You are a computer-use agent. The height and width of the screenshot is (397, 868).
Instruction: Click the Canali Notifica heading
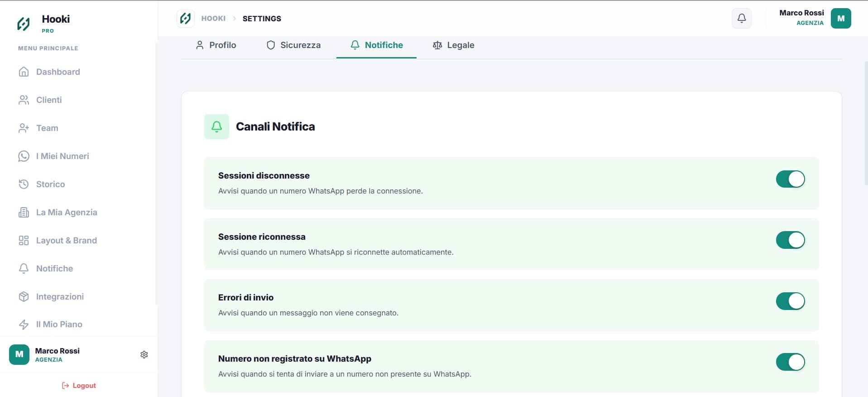(275, 126)
